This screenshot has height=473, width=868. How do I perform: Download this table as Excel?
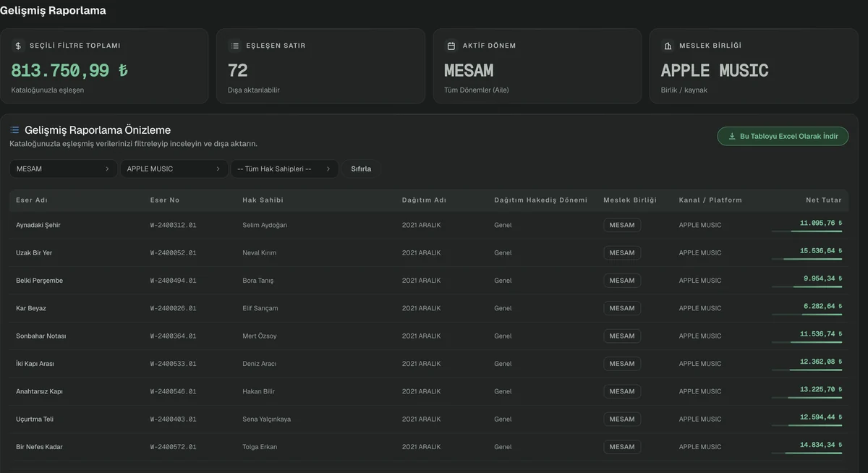click(783, 136)
